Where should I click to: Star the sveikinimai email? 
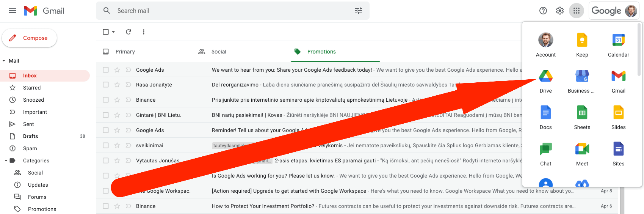pyautogui.click(x=117, y=145)
